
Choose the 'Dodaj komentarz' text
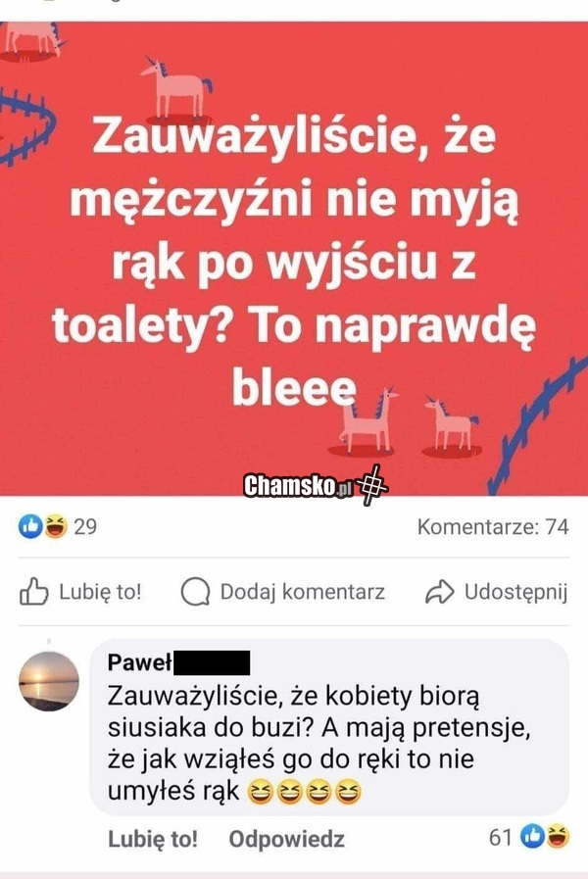pos(303,592)
